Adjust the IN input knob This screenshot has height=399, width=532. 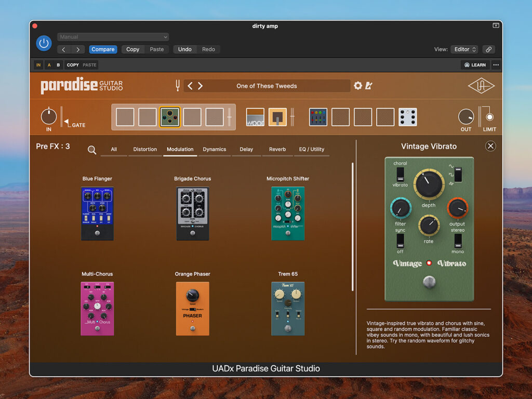(x=49, y=116)
